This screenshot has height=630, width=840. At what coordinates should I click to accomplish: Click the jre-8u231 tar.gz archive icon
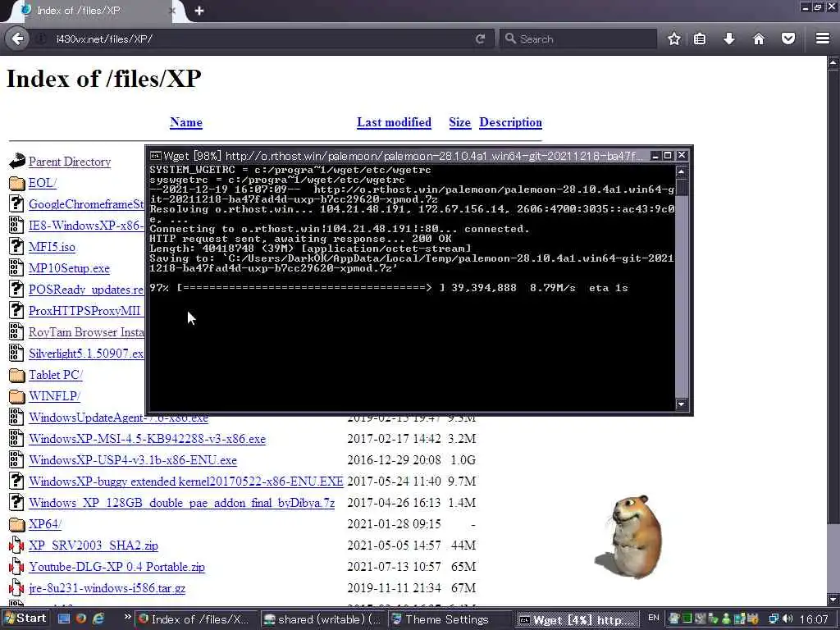(x=16, y=588)
